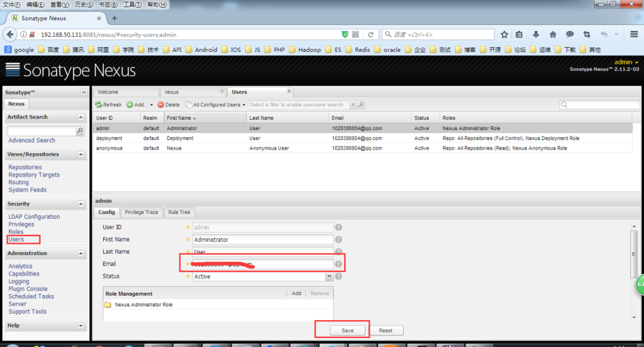Image resolution: width=644 pixels, height=347 pixels.
Task: Click help icon beside Email field
Action: pyautogui.click(x=338, y=264)
